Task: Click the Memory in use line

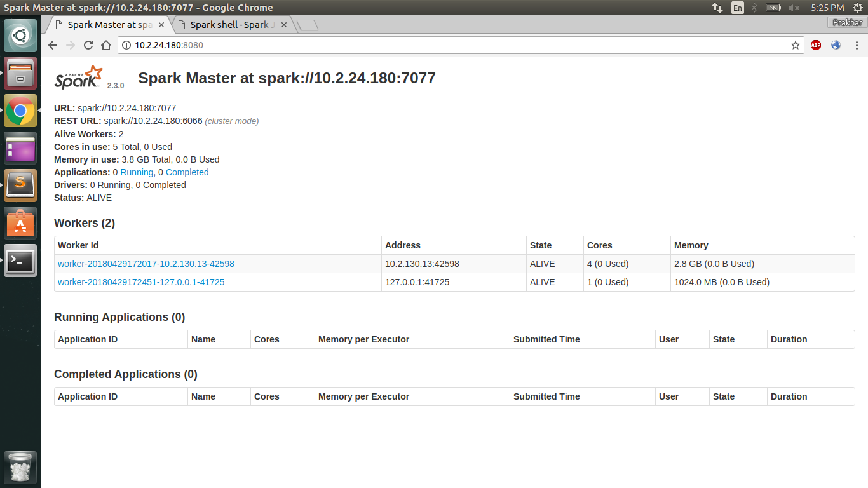Action: (137, 159)
